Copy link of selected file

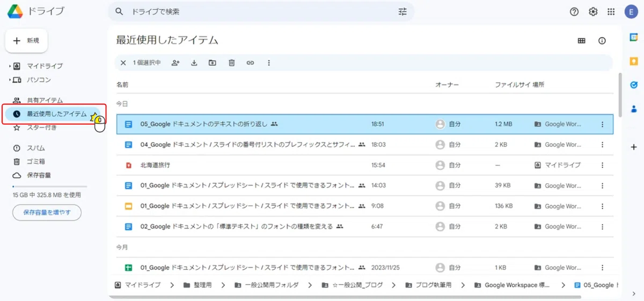pyautogui.click(x=250, y=63)
